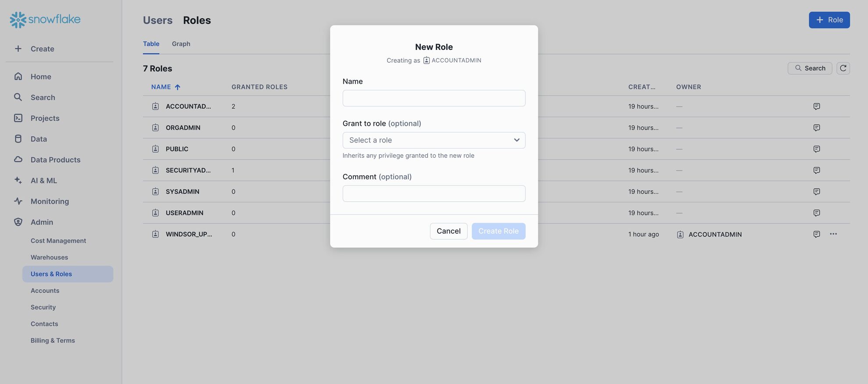This screenshot has width=868, height=384.
Task: Click the Monitoring pulse icon
Action: (x=18, y=201)
